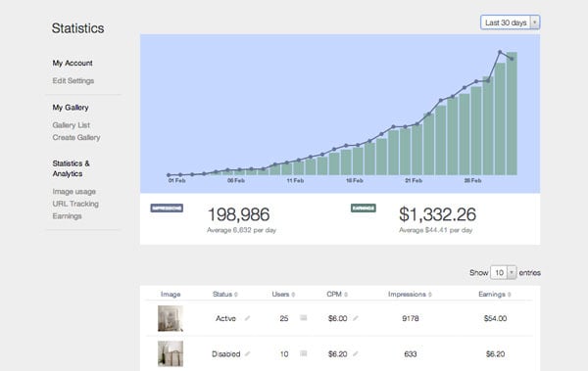
Task: Click the 633 impressions cell
Action: 411,353
